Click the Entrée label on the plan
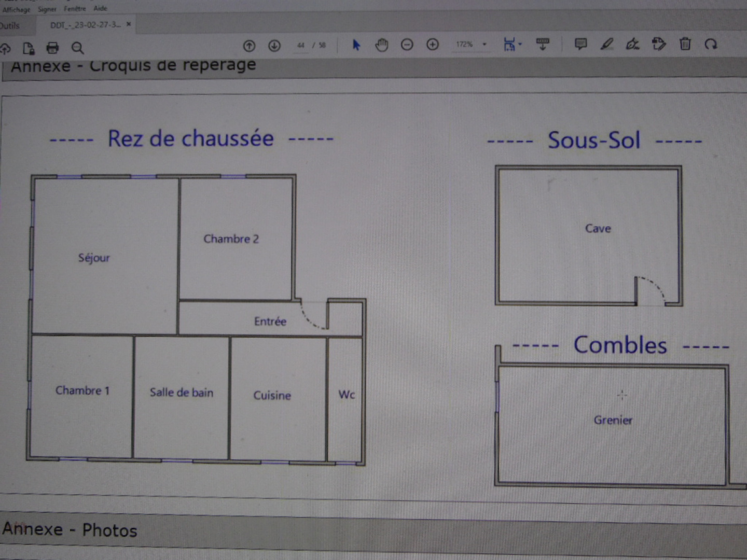 [270, 321]
